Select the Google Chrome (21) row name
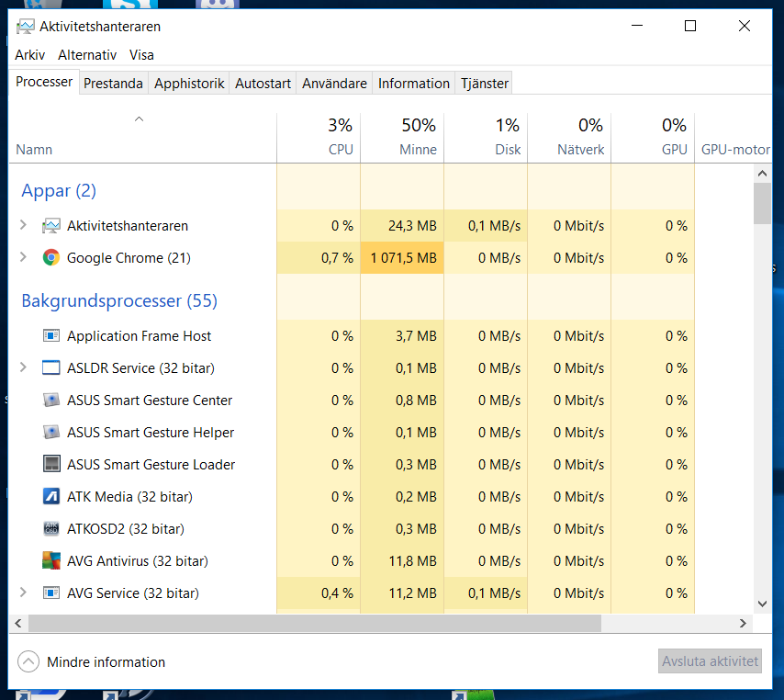Viewport: 784px width, 700px height. 129,258
